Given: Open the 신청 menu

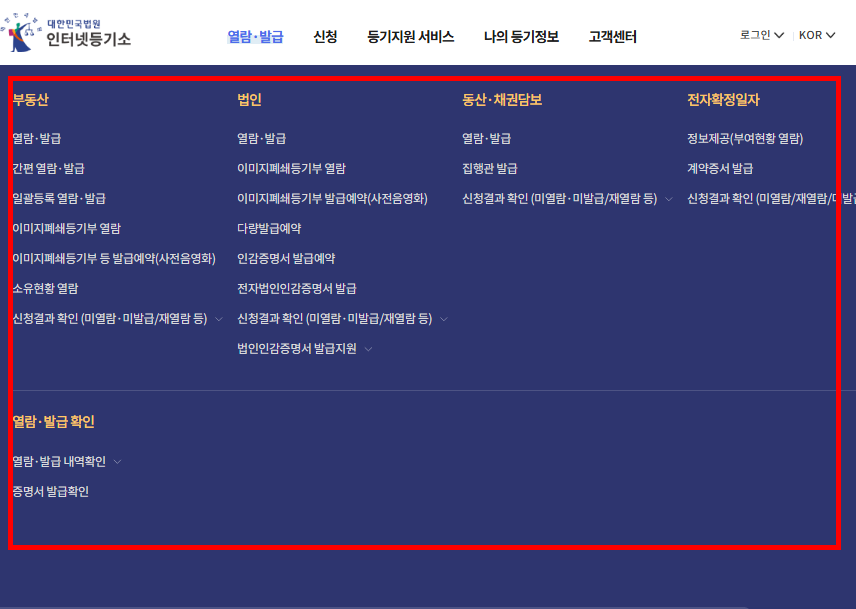Looking at the screenshot, I should point(325,35).
